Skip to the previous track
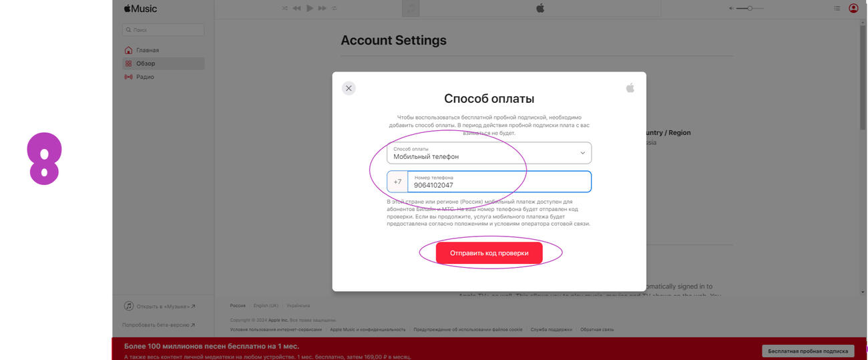The height and width of the screenshot is (360, 868). [297, 8]
